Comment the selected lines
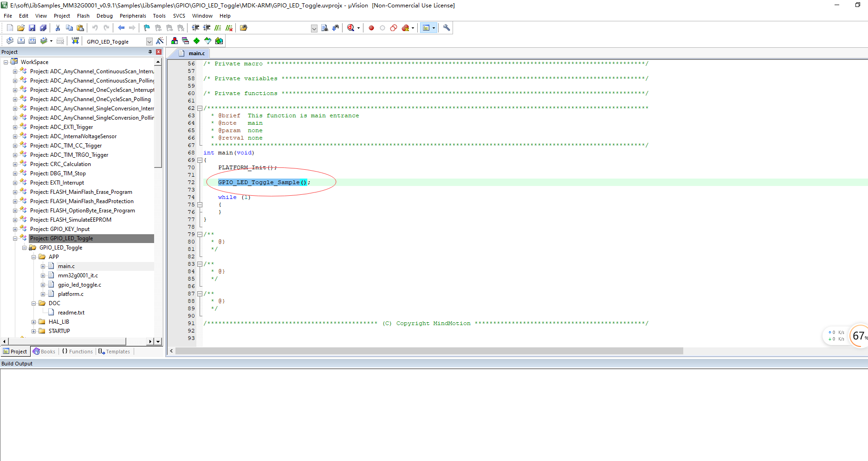 [218, 28]
